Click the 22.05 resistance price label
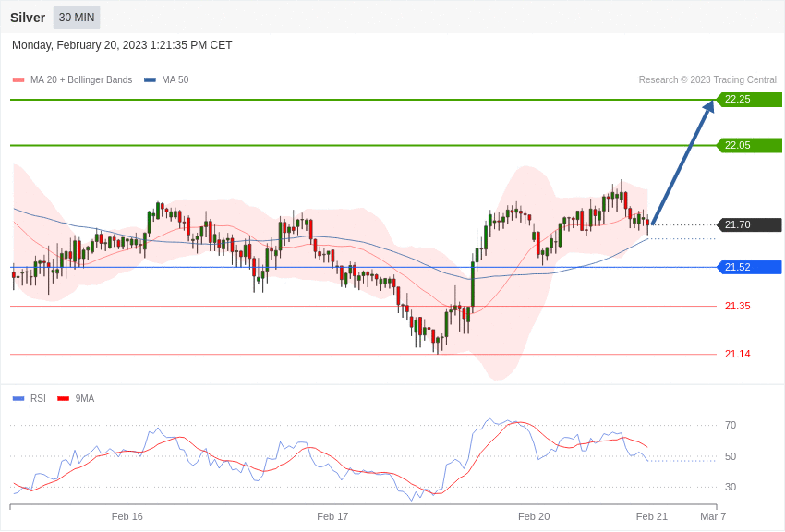785x532 pixels. tap(750, 145)
